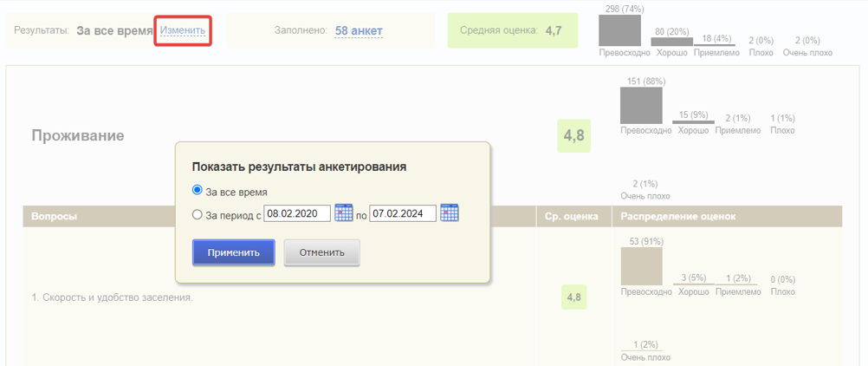Click the 4,8 score for question 1
The image size is (868, 366).
pos(574,297)
